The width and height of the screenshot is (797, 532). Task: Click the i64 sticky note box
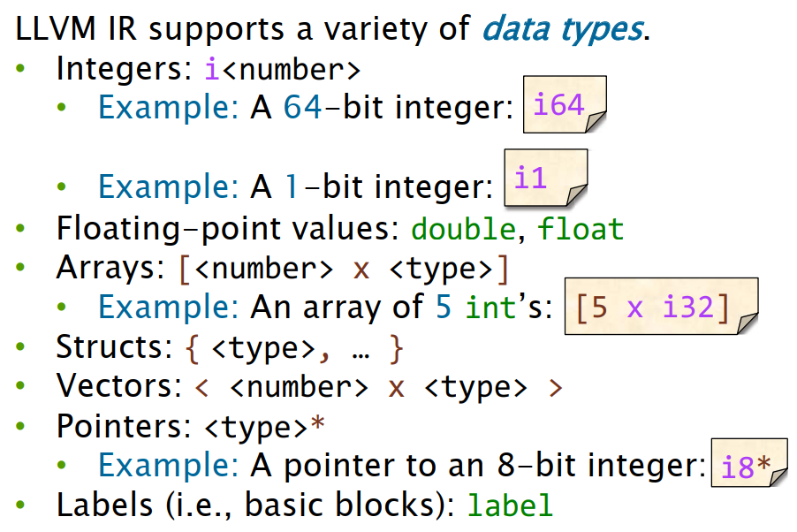[565, 105]
